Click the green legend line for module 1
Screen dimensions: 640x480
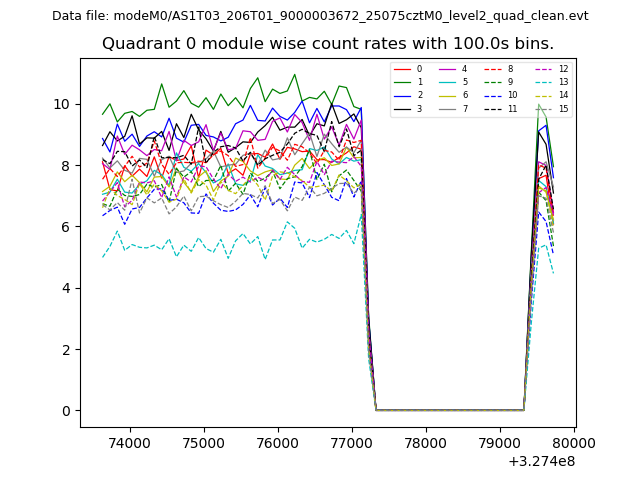(x=403, y=82)
